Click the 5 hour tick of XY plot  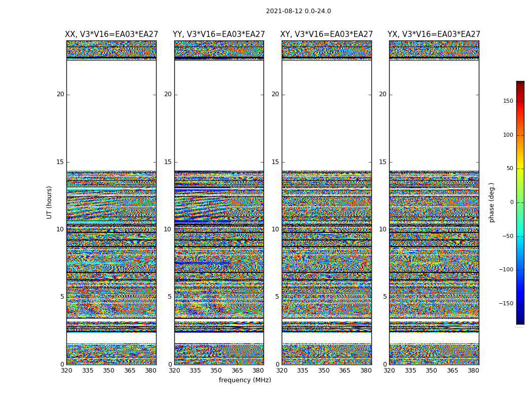point(277,297)
